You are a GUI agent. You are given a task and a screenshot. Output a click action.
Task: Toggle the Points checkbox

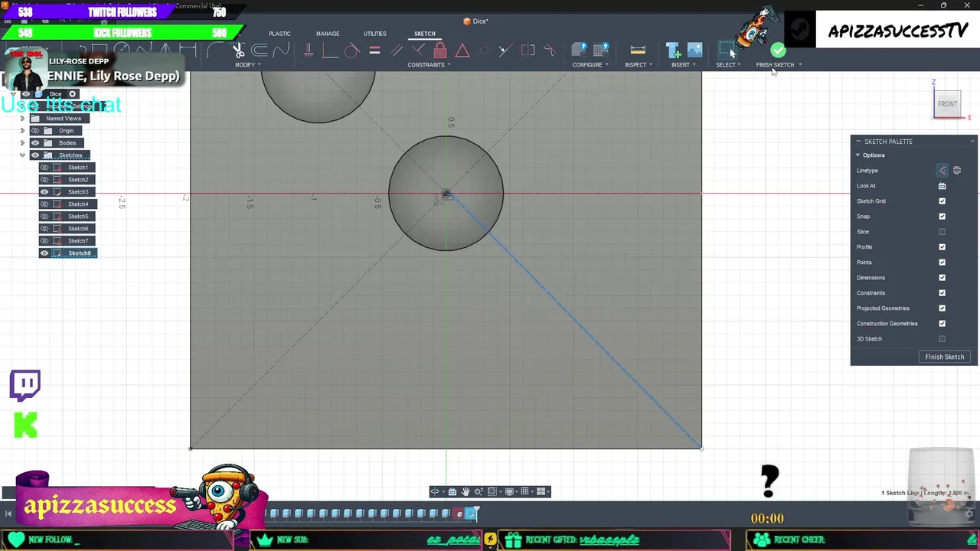(942, 262)
